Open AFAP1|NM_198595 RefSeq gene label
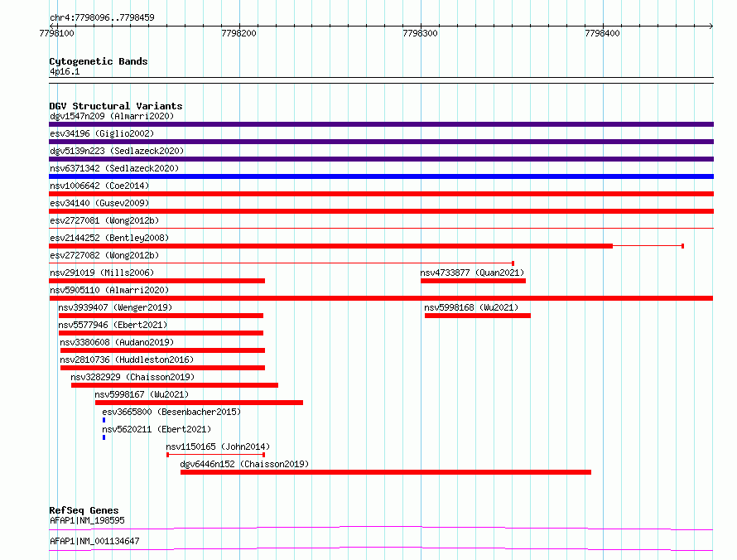The height and width of the screenshot is (560, 737). (x=88, y=520)
